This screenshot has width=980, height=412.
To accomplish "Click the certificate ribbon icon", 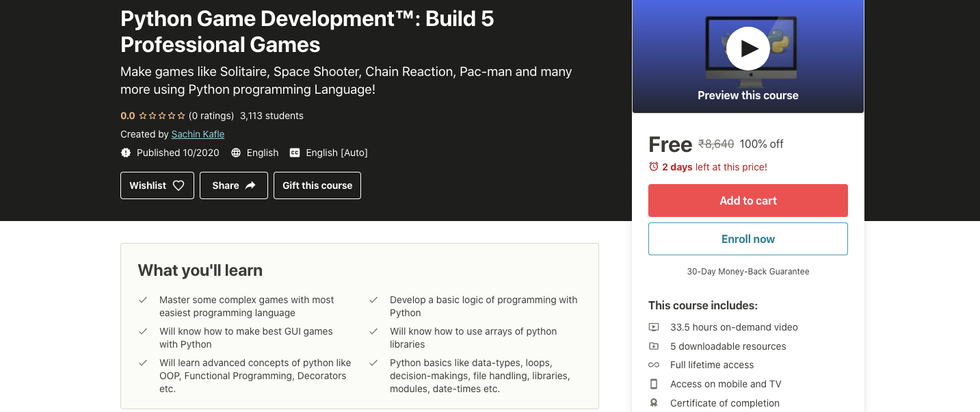I will pos(654,403).
